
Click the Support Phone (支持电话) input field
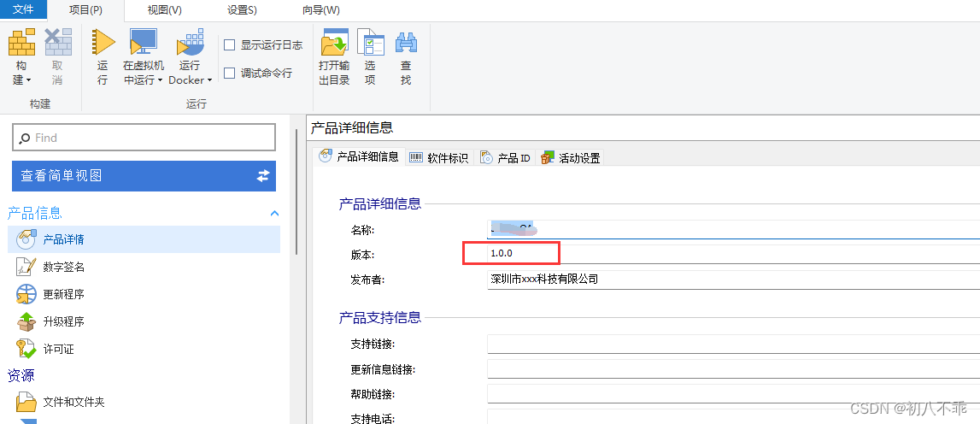click(733, 416)
